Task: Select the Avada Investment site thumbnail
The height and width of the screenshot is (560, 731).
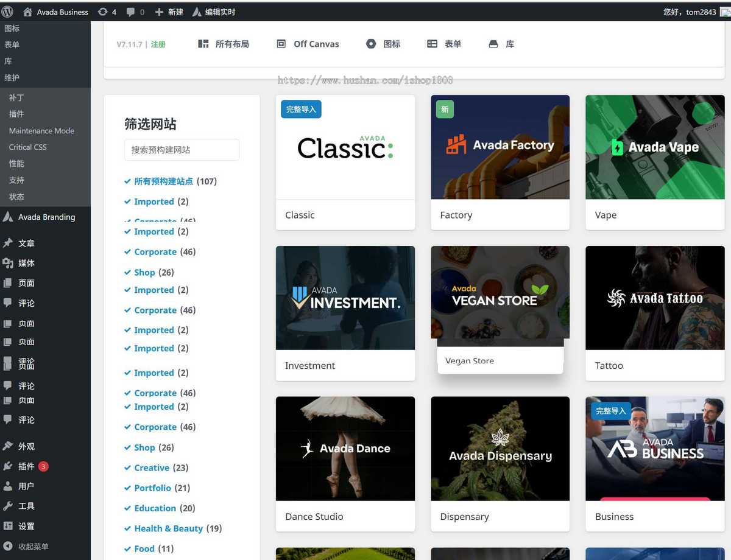Action: tap(345, 298)
